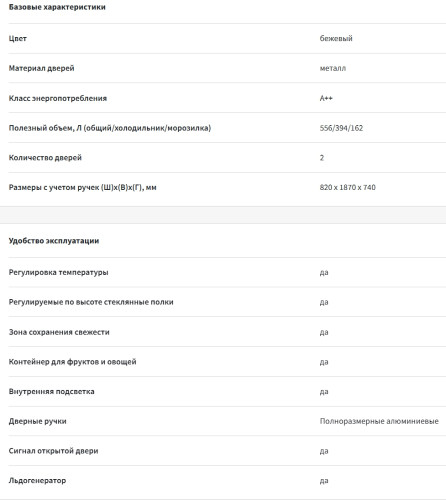Select the "Регулировка температуры" row label

click(x=58, y=272)
